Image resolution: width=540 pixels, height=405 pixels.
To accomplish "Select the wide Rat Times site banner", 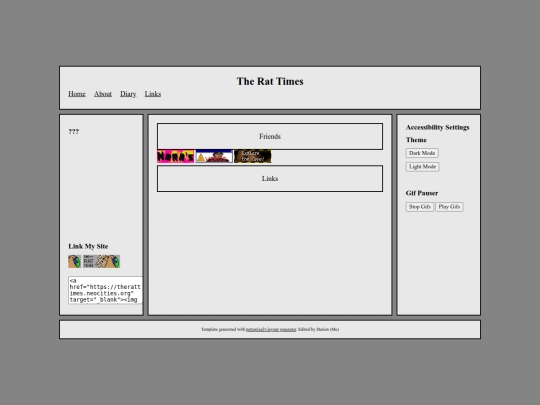I will 102,261.
